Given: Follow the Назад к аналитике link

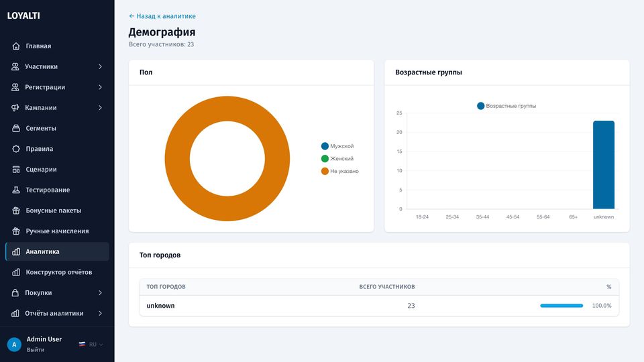Looking at the screenshot, I should pyautogui.click(x=162, y=16).
